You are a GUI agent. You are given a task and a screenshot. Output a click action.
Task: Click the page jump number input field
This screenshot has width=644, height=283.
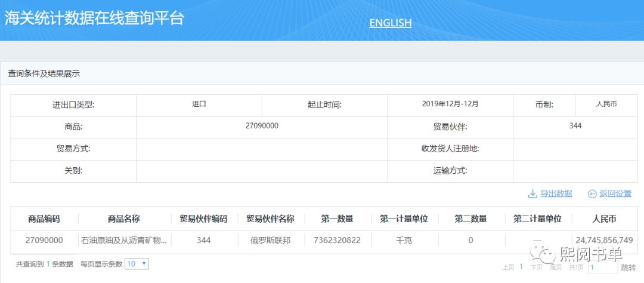[x=602, y=267]
